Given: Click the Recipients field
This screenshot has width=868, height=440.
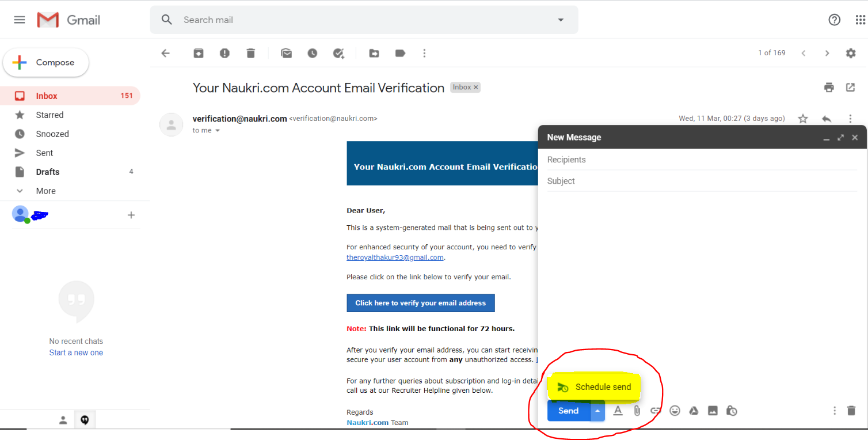Looking at the screenshot, I should point(702,160).
